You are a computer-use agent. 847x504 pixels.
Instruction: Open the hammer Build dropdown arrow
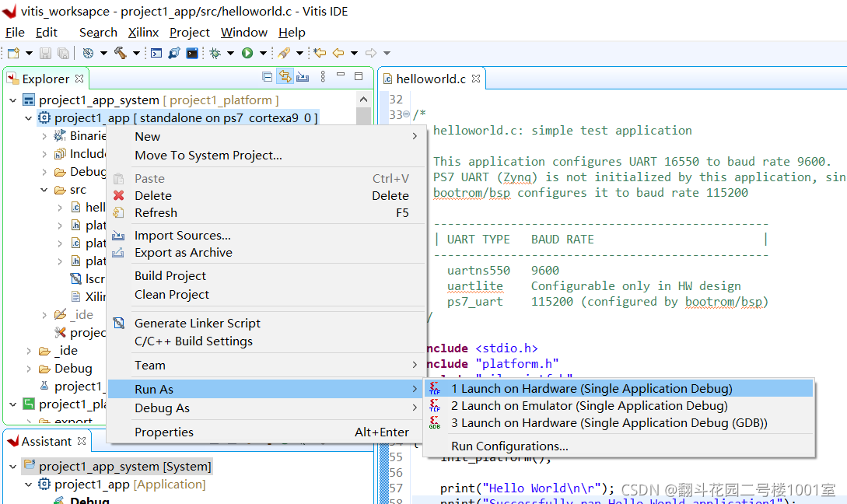[x=136, y=53]
